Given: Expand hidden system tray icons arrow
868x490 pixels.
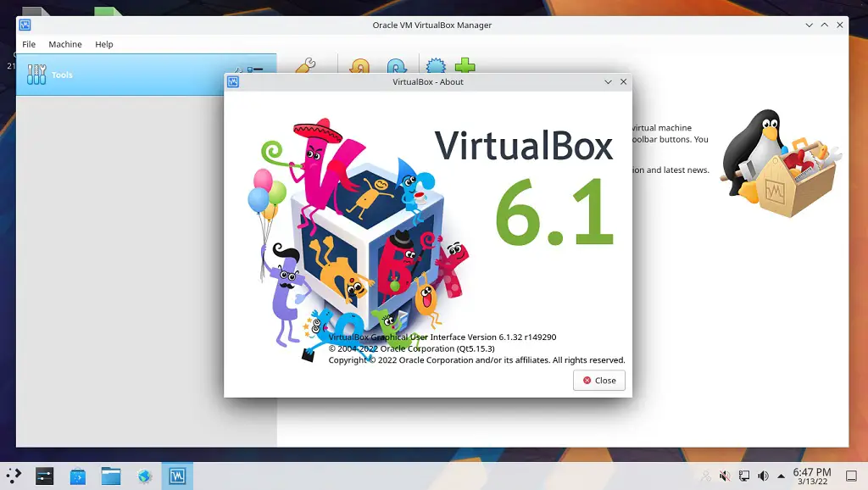Looking at the screenshot, I should (781, 476).
